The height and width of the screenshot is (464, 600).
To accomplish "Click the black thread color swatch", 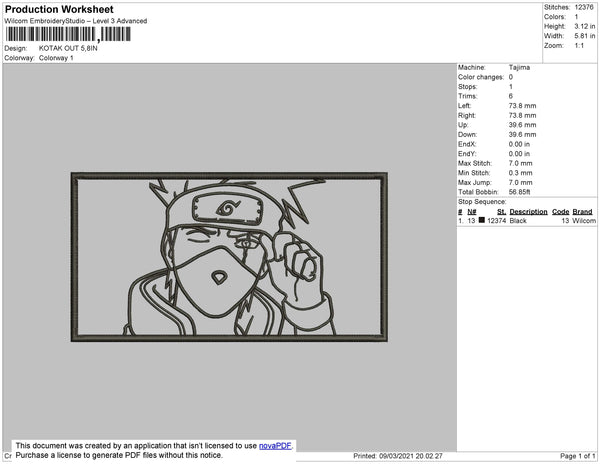I will click(x=482, y=220).
